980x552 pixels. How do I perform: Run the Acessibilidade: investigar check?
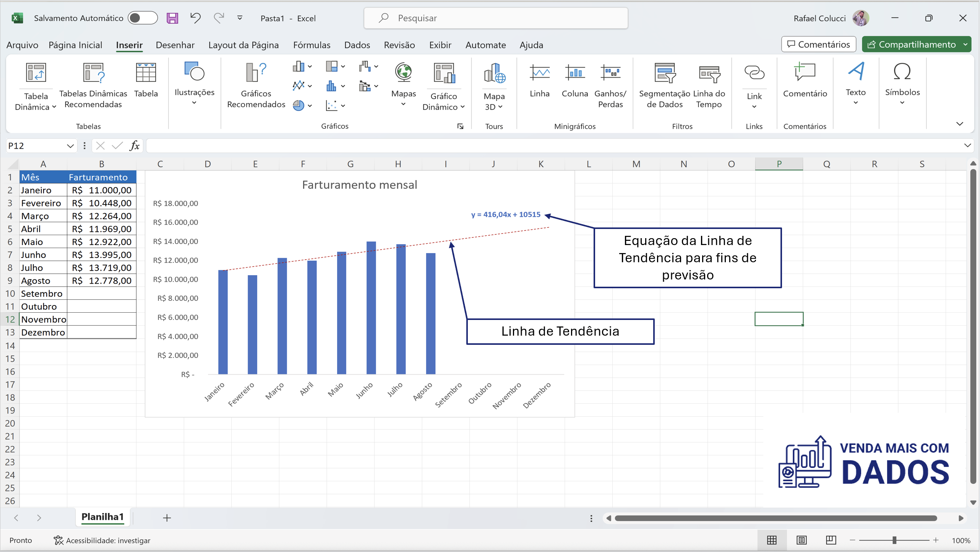102,540
